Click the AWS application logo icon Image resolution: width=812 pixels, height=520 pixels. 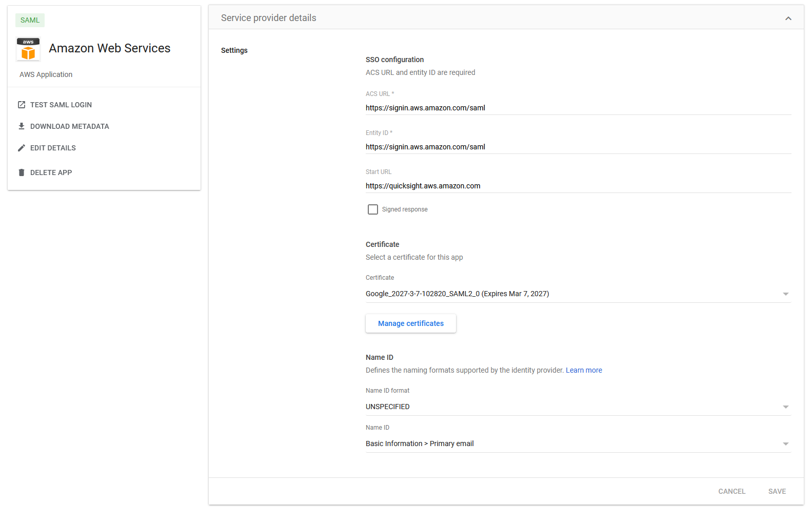tap(28, 49)
